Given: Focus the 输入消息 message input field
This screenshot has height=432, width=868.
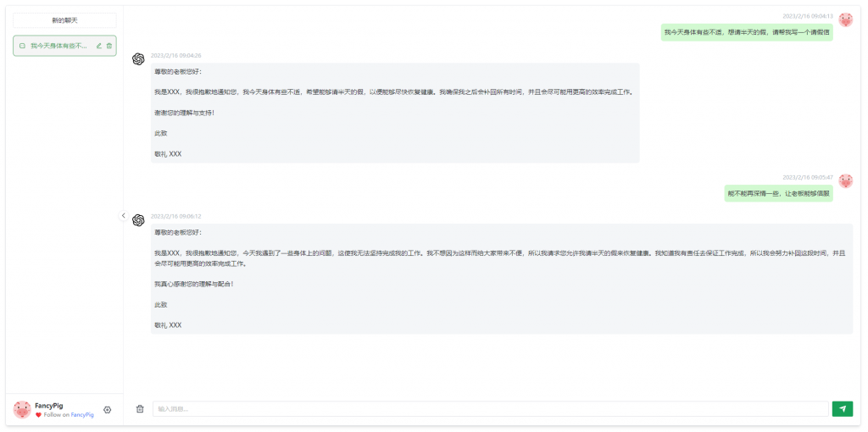Looking at the screenshot, I should (x=491, y=409).
